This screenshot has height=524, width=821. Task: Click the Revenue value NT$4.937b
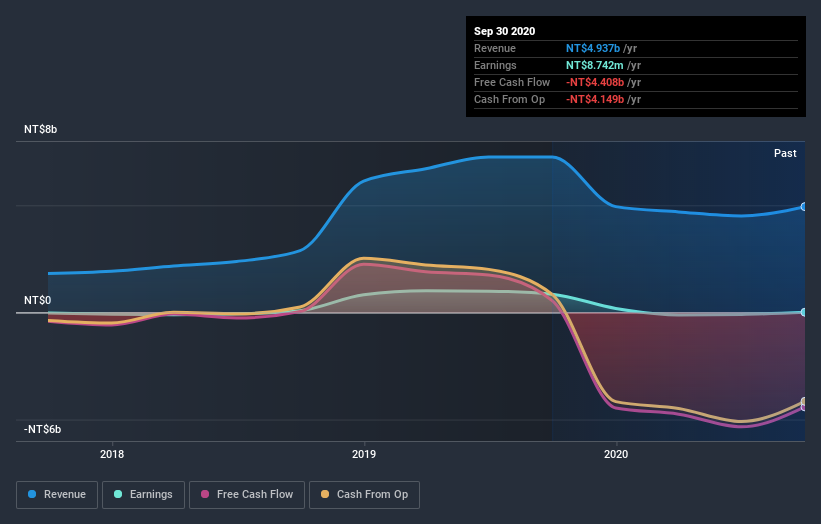593,48
